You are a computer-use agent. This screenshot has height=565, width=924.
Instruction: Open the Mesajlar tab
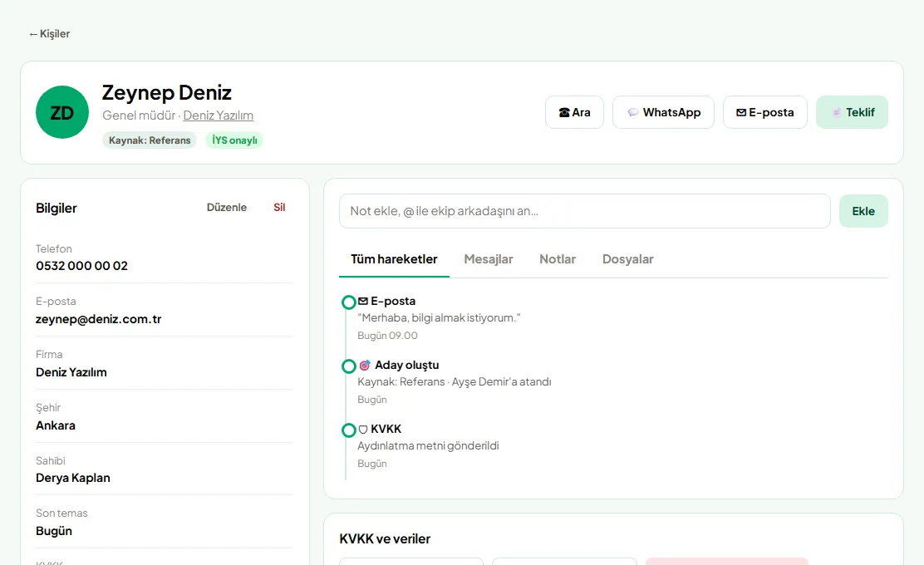(x=489, y=259)
